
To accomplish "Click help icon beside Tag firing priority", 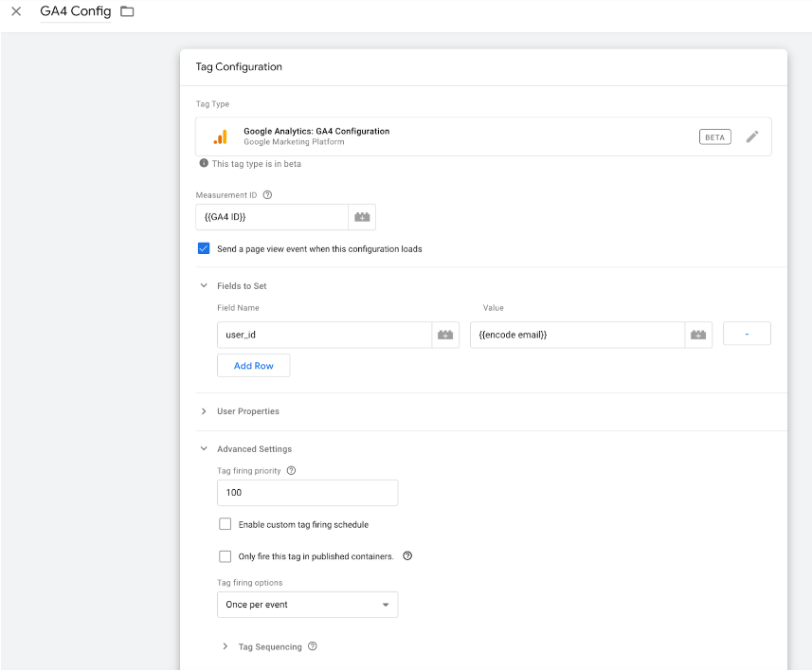I will point(291,471).
